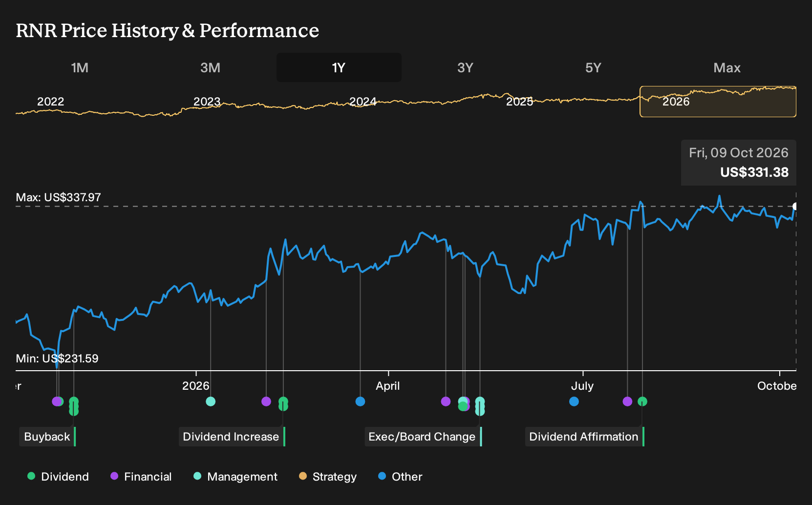Click the leftmost purple Financial event dot

(57, 401)
